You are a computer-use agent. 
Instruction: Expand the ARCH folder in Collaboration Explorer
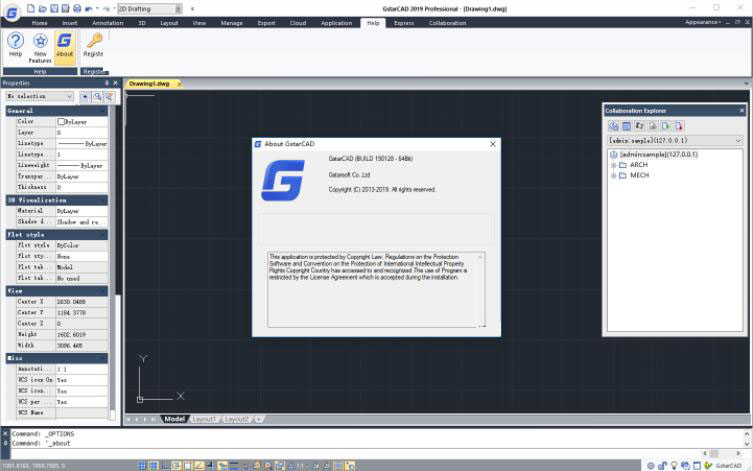pos(613,165)
